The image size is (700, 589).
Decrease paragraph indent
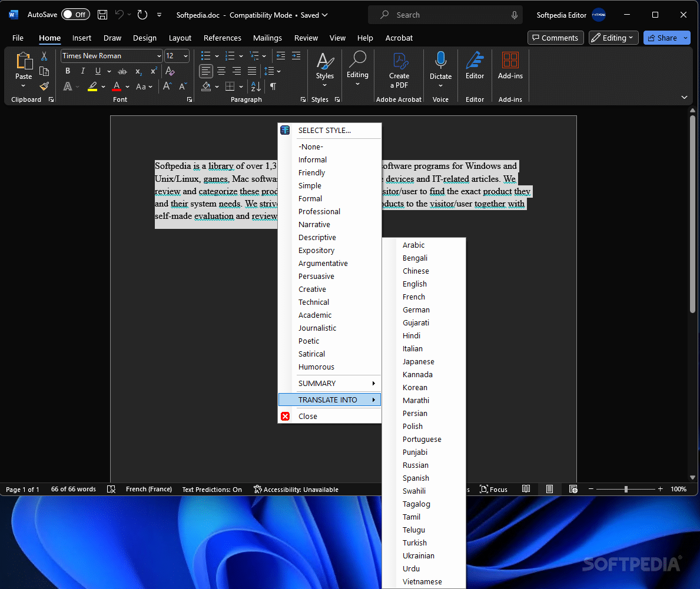pyautogui.click(x=281, y=56)
